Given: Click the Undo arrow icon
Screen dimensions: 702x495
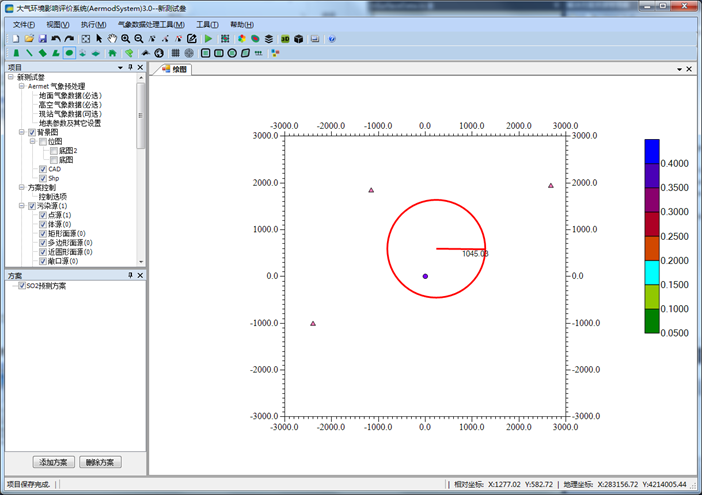Looking at the screenshot, I should [57, 39].
